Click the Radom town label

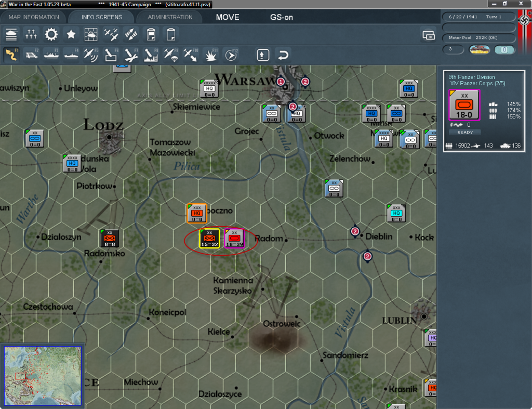tap(269, 239)
